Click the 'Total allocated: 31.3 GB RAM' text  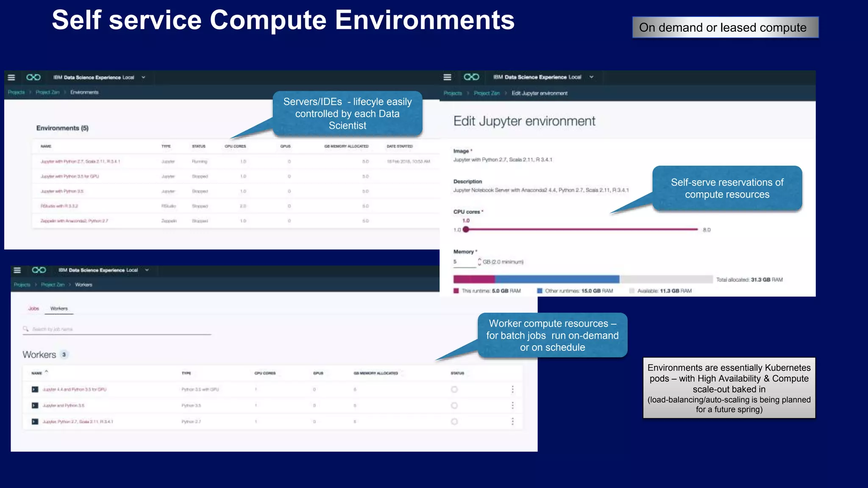[749, 280]
